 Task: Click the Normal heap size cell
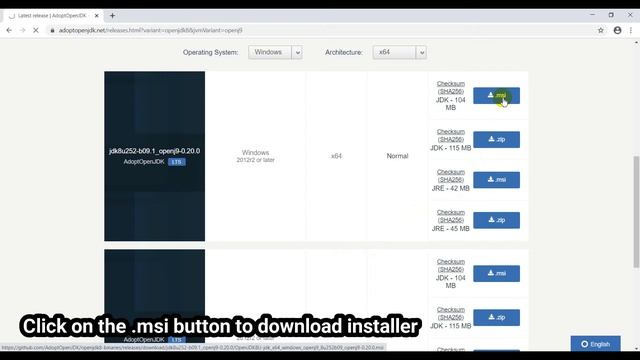click(x=397, y=156)
